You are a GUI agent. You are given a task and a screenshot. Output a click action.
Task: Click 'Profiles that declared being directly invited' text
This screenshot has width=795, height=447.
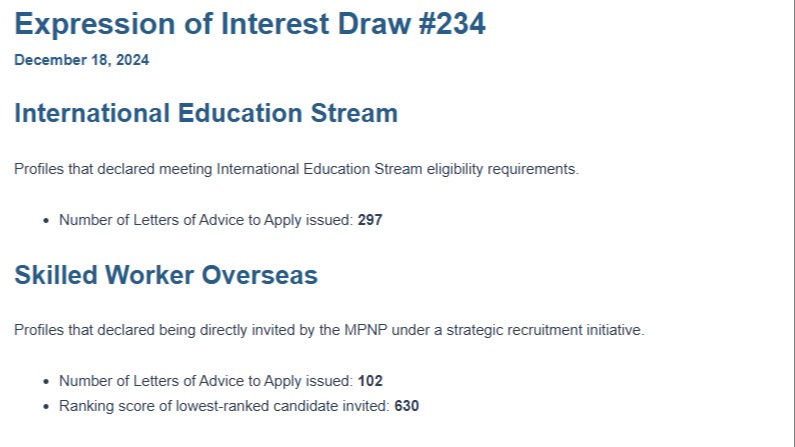pyautogui.click(x=154, y=330)
